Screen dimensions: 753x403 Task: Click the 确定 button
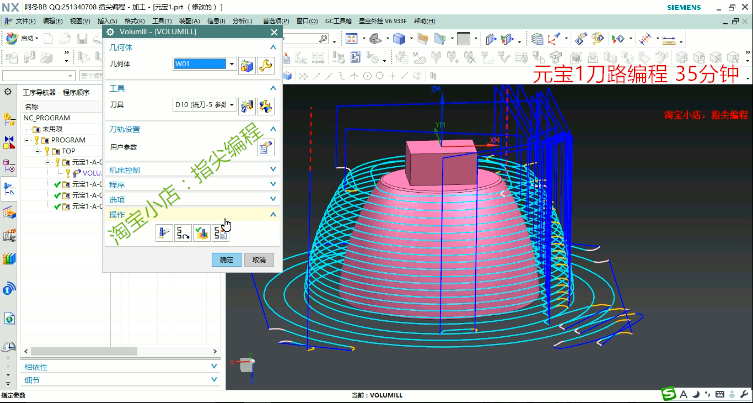226,259
